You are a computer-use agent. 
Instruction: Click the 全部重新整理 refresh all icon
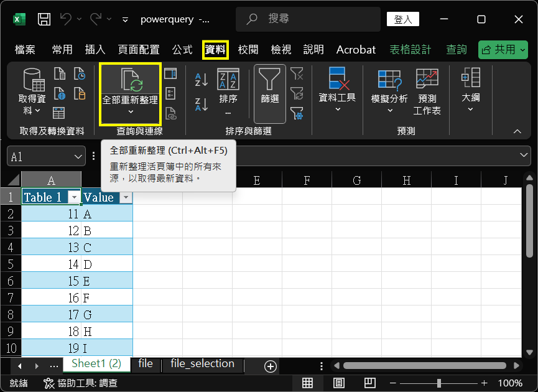click(x=131, y=81)
